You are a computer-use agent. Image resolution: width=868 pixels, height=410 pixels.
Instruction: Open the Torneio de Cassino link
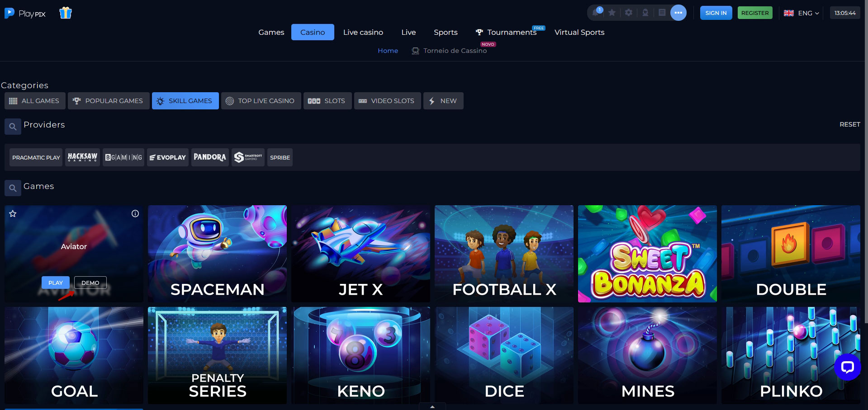(x=450, y=51)
